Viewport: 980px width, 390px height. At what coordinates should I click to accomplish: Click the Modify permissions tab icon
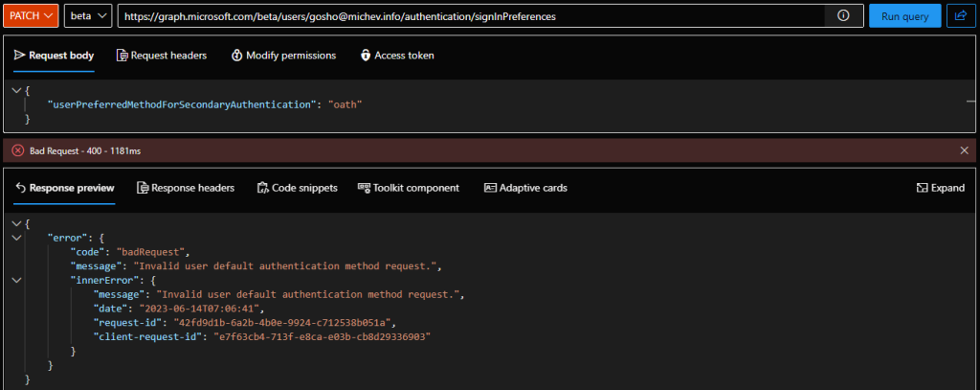[236, 56]
